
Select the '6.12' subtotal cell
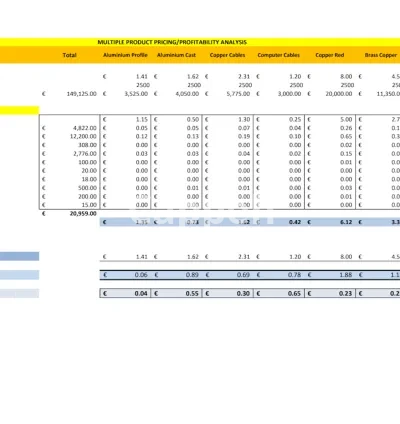pyautogui.click(x=346, y=222)
